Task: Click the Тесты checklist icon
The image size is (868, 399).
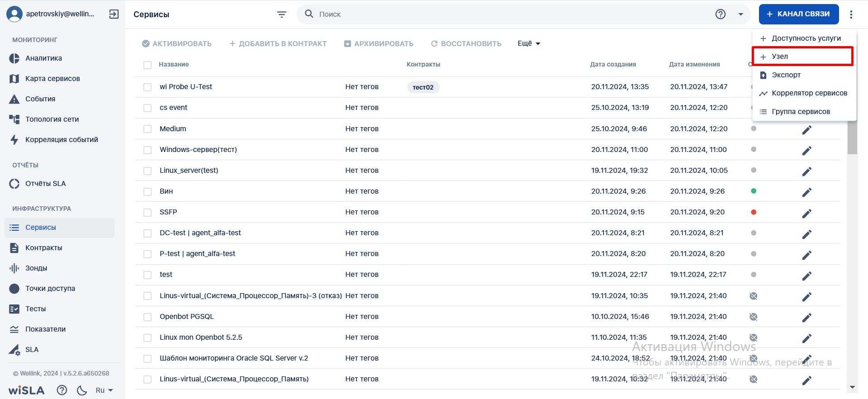Action: pos(14,309)
